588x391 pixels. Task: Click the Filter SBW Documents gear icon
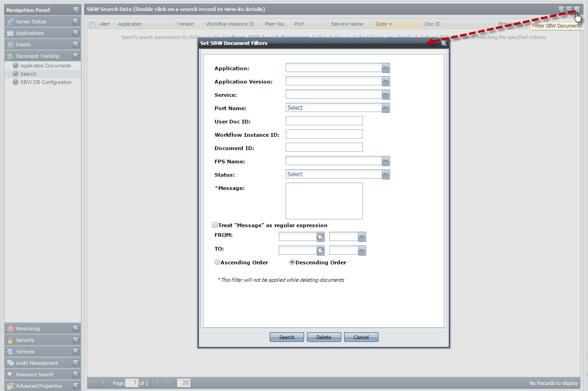577,10
